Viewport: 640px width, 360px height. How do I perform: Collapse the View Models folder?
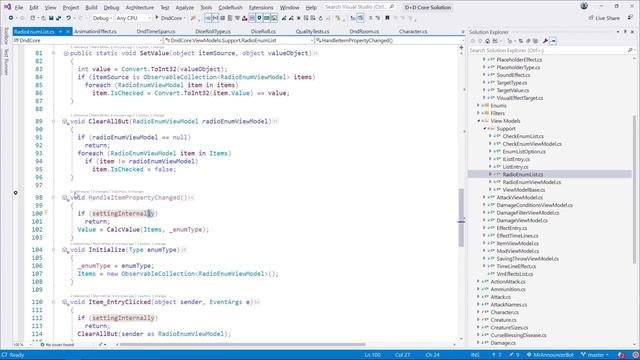pyautogui.click(x=479, y=121)
